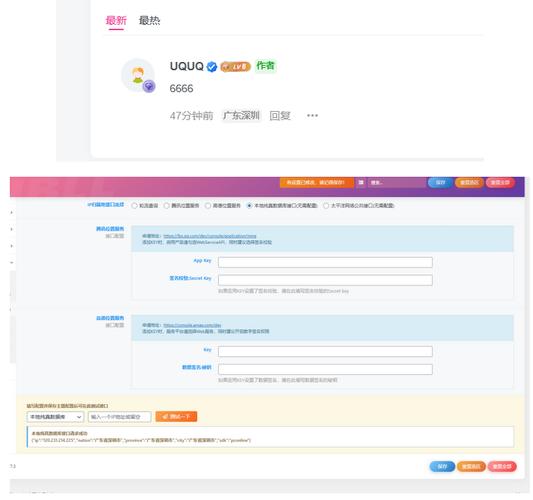Image resolution: width=533 pixels, height=500 pixels.
Task: Toggle the down-pointing arrow in the left sidebar
Action: (12, 262)
